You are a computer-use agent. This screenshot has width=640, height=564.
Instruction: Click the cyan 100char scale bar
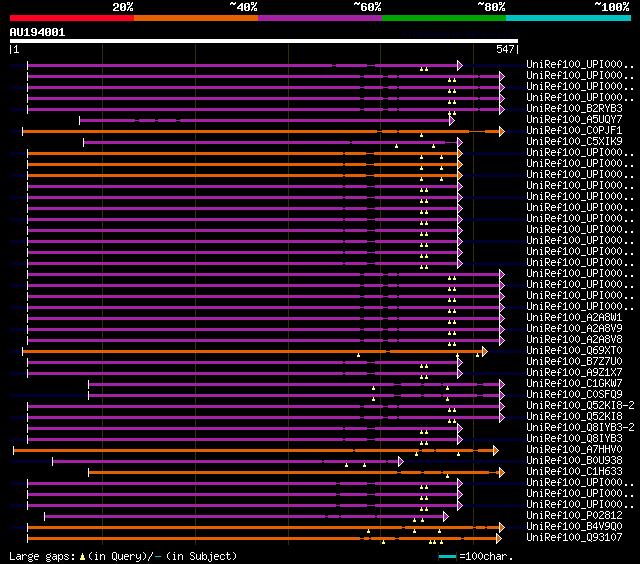point(447,557)
